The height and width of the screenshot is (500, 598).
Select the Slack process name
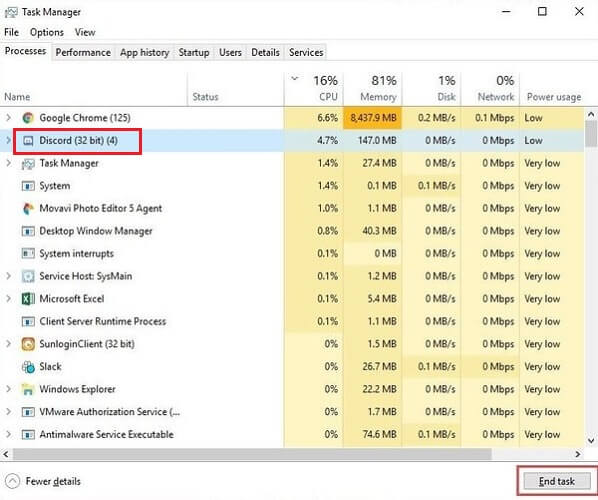pos(50,367)
